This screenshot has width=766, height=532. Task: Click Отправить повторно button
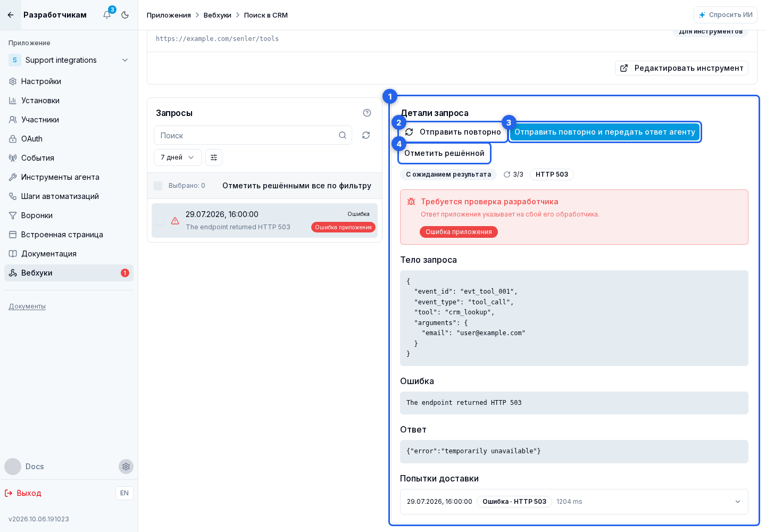453,132
